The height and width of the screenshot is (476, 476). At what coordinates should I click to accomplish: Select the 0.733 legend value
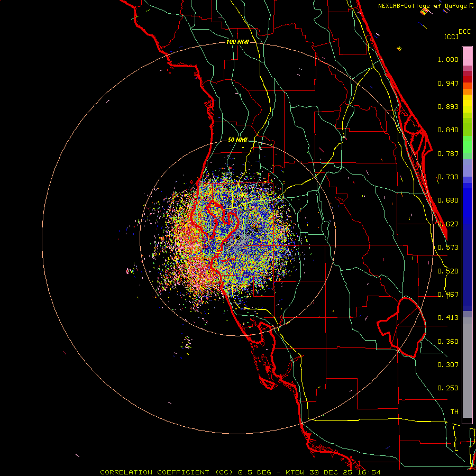(448, 177)
